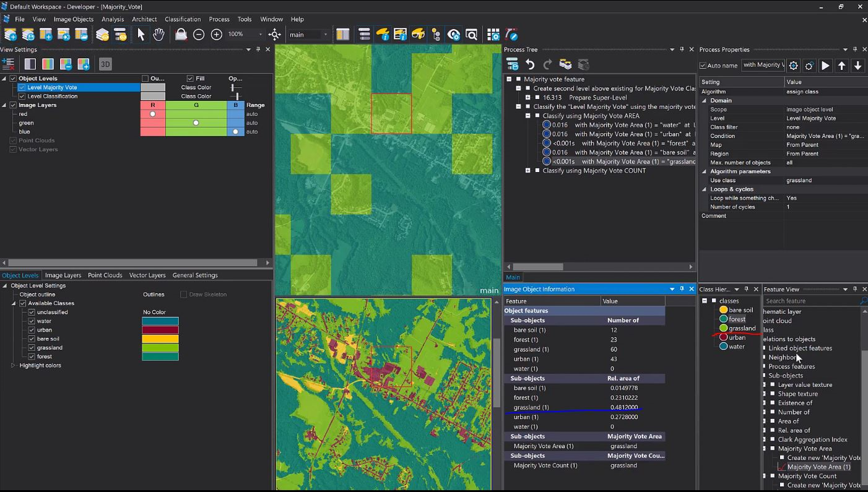The image size is (868, 492).
Task: Open the zoom percentage dropdown
Action: (260, 35)
